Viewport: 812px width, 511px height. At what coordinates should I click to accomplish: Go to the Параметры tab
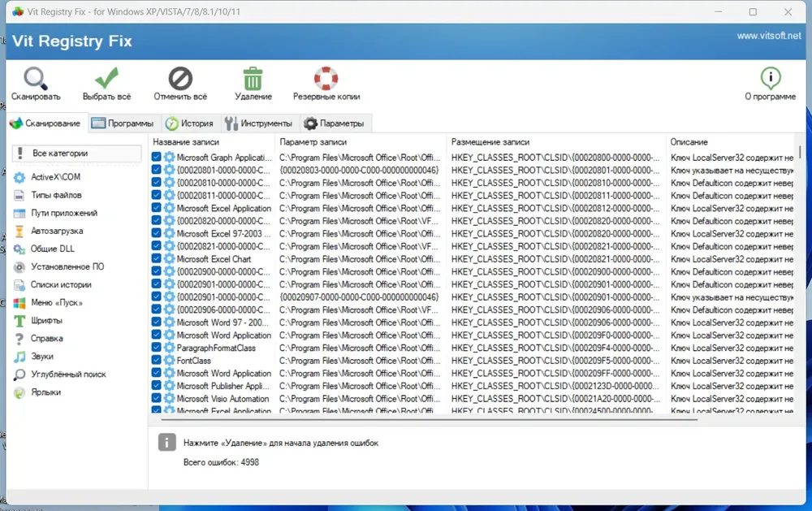point(334,123)
